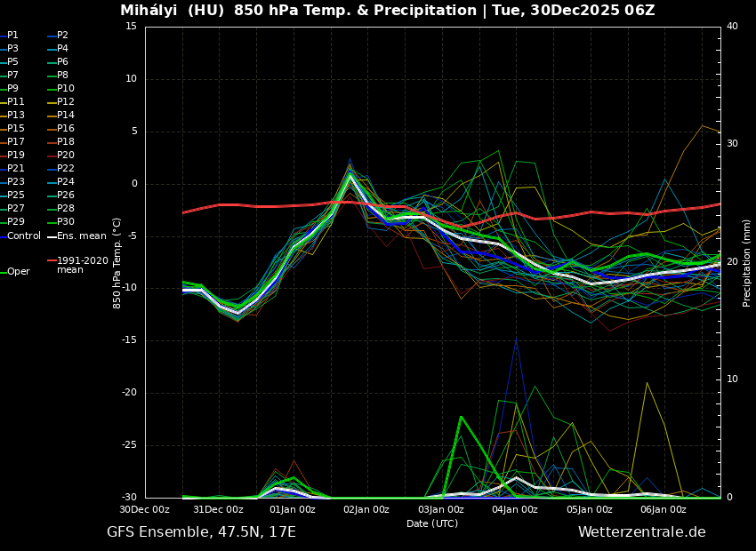Select the P10 legend entry

pos(65,89)
